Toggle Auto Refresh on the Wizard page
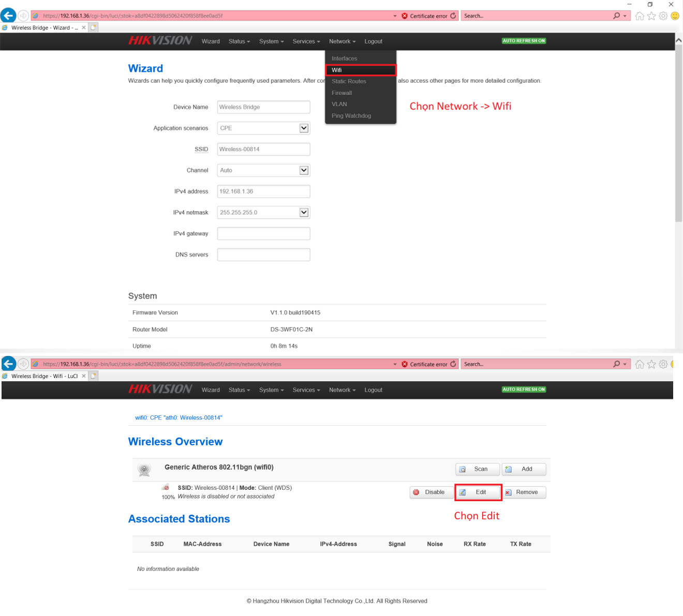The height and width of the screenshot is (616, 683). [524, 41]
